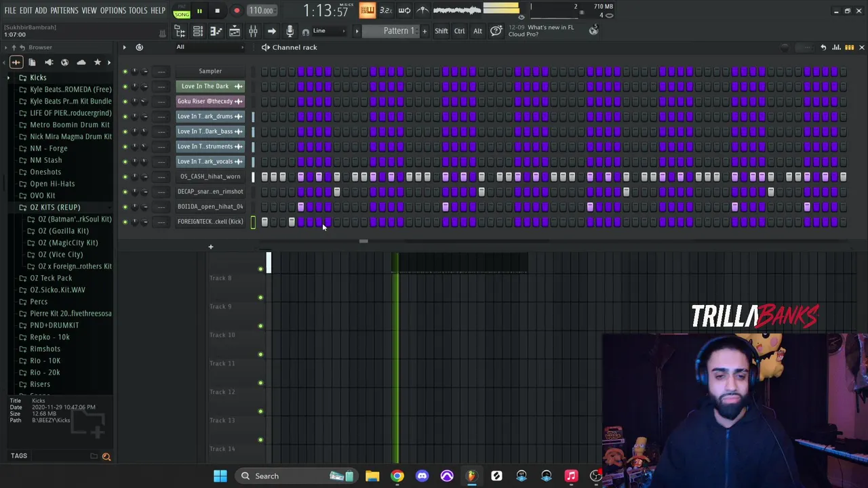
Task: Open Apple Music from the taskbar
Action: click(571, 476)
